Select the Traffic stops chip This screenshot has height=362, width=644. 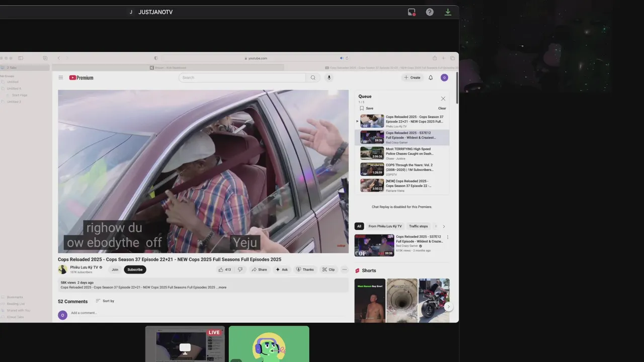[418, 226]
